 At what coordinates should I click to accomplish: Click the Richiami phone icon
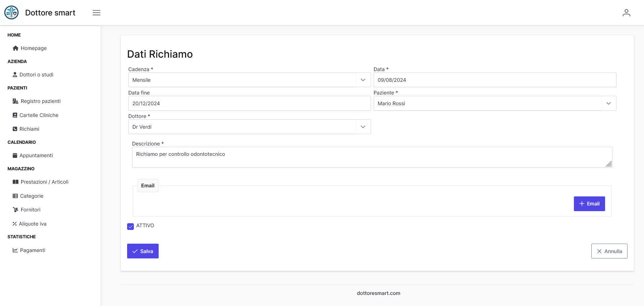(15, 129)
